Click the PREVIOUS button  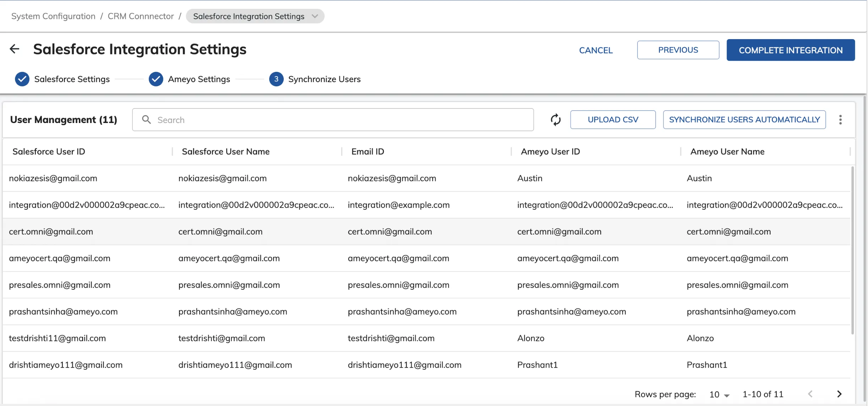coord(678,50)
